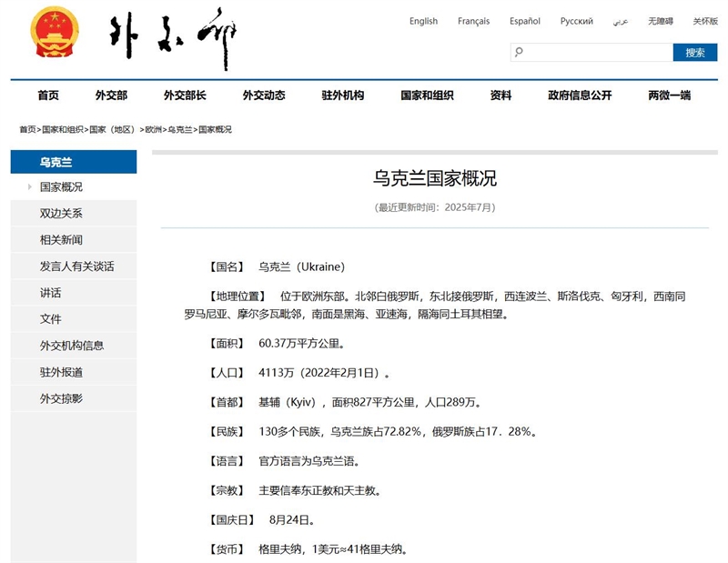Open the 首页 main menu item
Viewport: 728px width, 563px height.
tap(48, 96)
